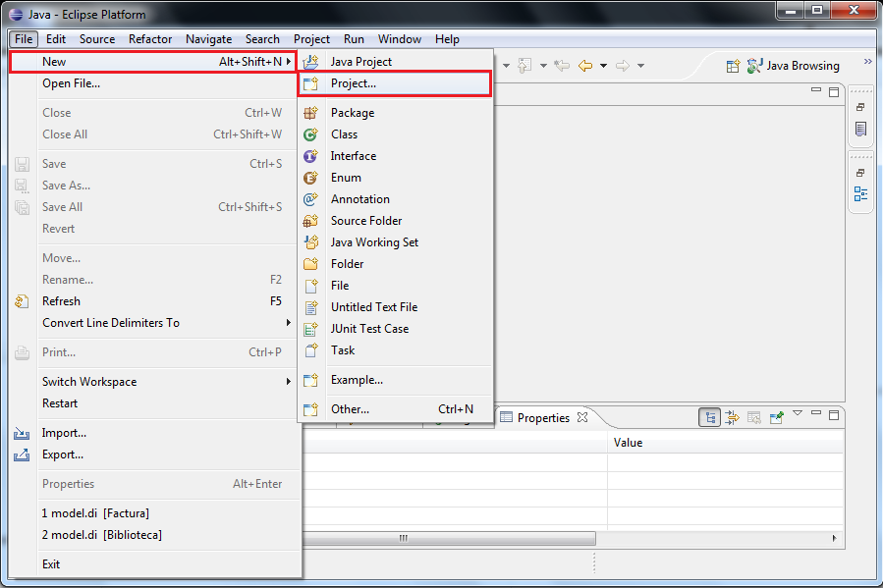883x588 pixels.
Task: Toggle Pin to Selection in Properties
Action: pos(776,417)
